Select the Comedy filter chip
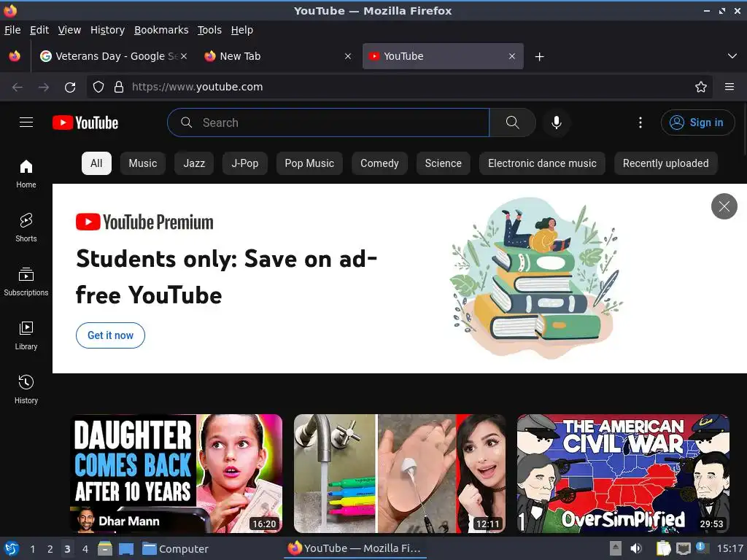Screen dimensions: 747x560 pyautogui.click(x=379, y=163)
